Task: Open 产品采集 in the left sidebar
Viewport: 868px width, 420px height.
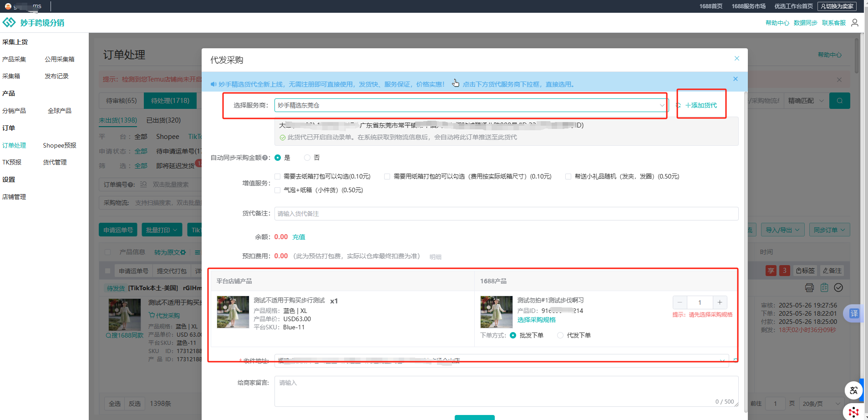Action: (14, 59)
